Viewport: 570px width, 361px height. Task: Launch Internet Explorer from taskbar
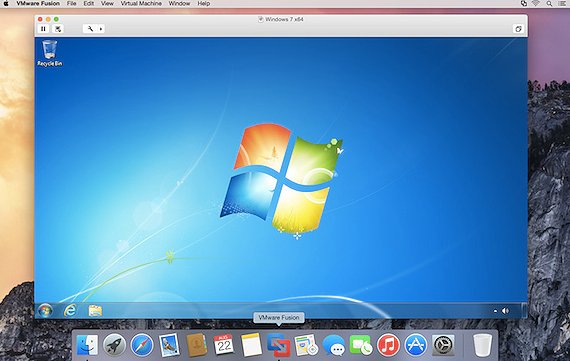70,310
